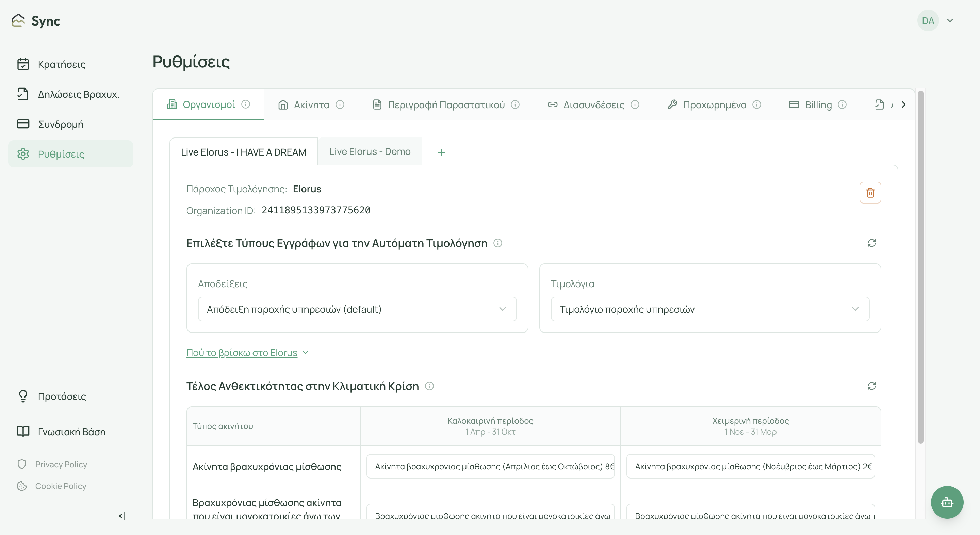Select Ρυθμίσεις in the sidebar
The image size is (980, 535).
(70, 154)
